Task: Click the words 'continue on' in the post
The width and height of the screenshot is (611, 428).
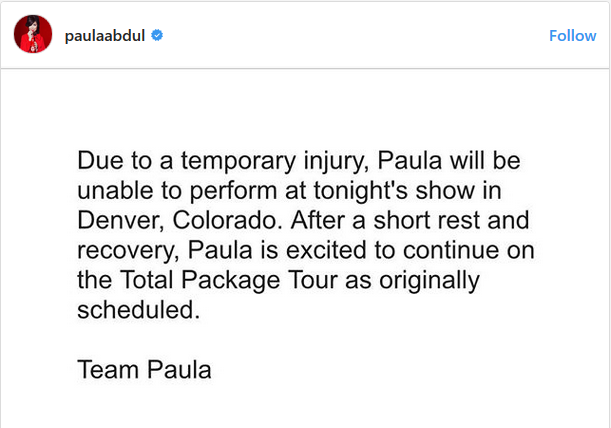Action: pos(468,250)
